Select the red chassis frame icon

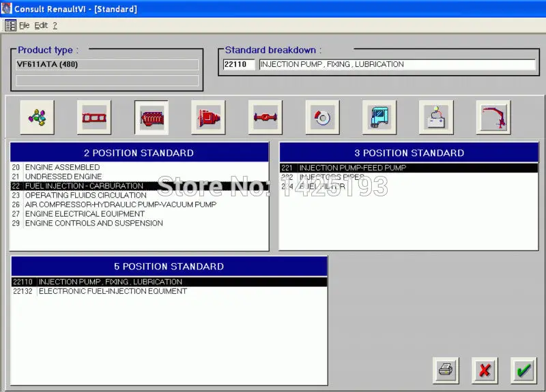94,117
